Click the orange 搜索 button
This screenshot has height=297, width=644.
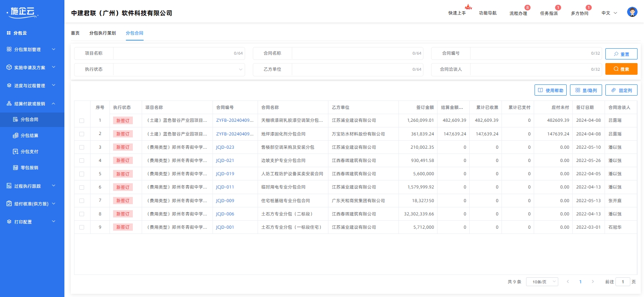[x=621, y=69]
